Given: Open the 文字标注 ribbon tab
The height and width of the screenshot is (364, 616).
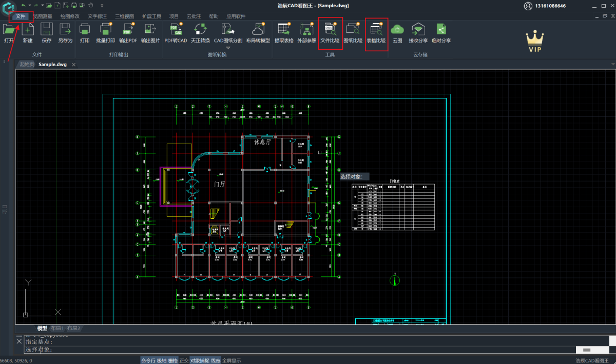Looking at the screenshot, I should (97, 16).
